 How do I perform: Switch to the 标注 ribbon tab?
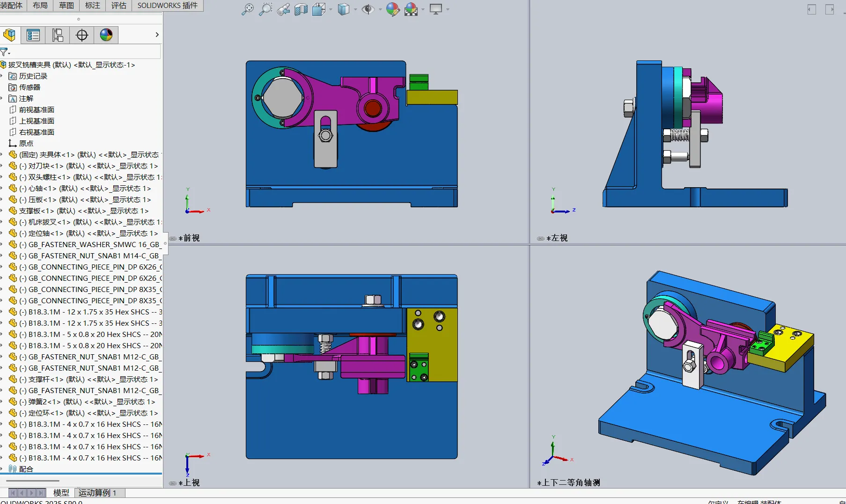[x=93, y=5]
